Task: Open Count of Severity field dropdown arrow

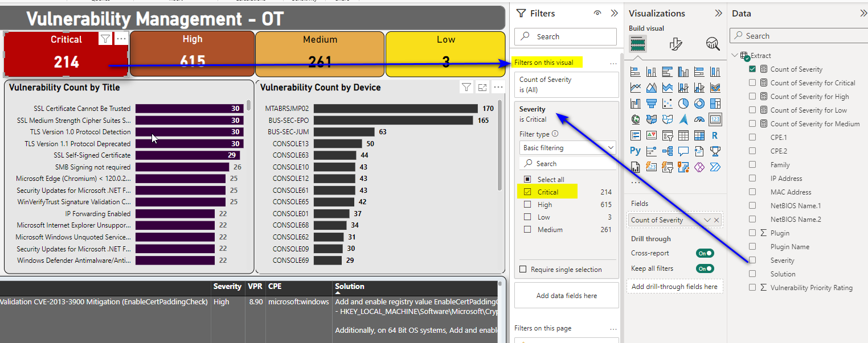Action: tap(707, 220)
